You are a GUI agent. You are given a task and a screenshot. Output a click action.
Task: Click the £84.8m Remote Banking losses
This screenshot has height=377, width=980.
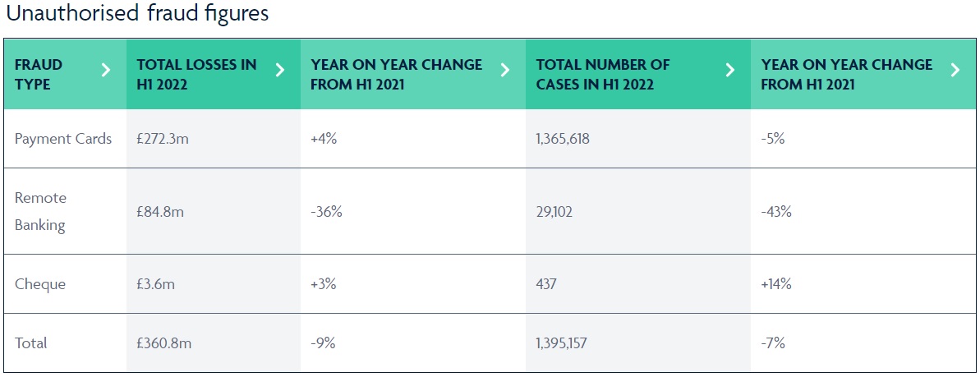(x=160, y=211)
